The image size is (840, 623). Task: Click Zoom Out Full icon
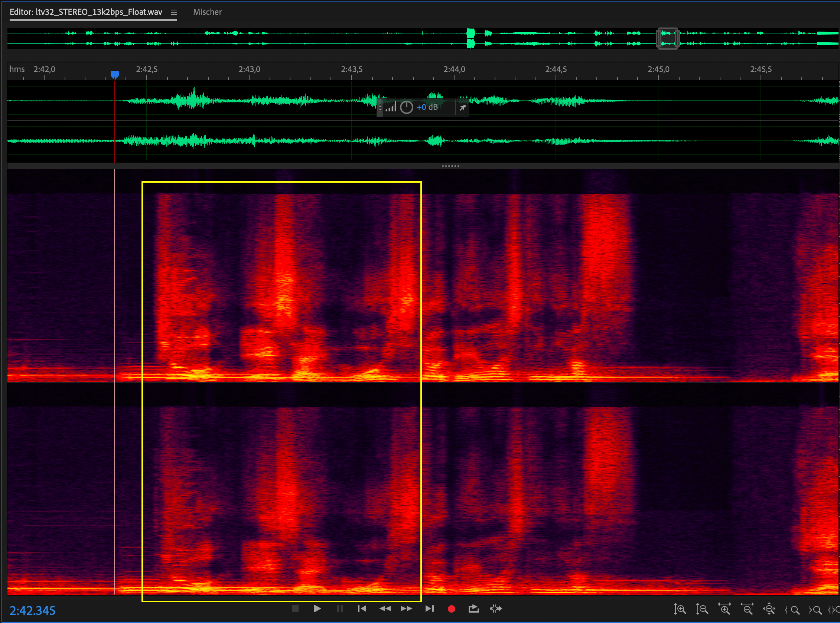[769, 609]
